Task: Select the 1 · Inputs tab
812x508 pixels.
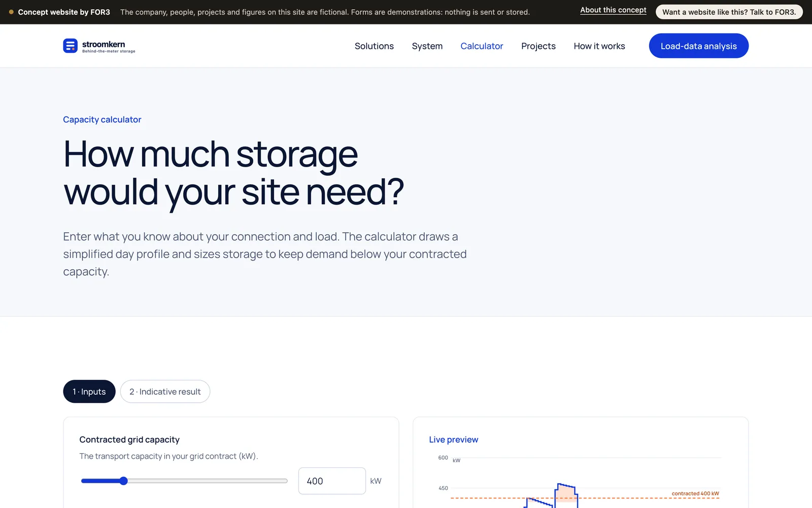Action: coord(89,392)
